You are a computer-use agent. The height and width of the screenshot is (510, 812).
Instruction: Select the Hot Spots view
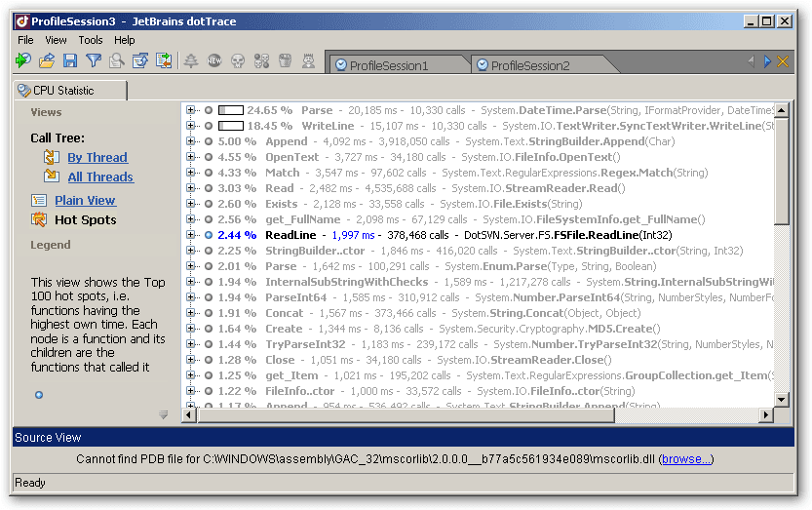[x=86, y=219]
